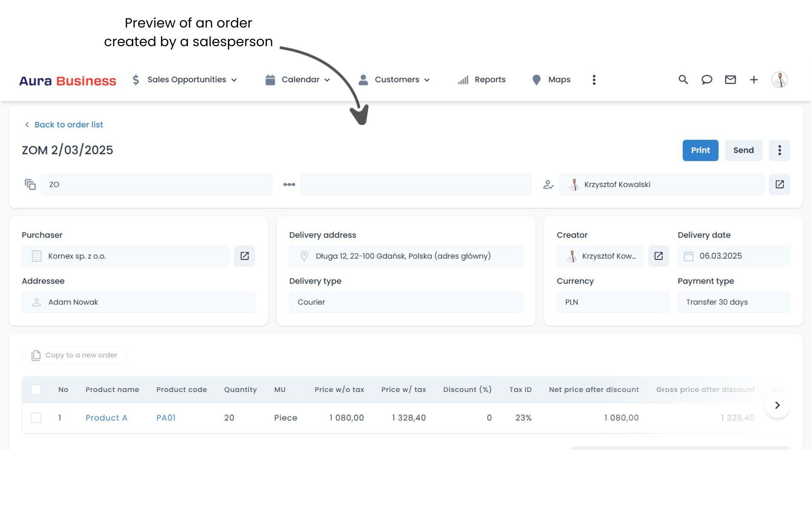The height and width of the screenshot is (508, 812).
Task: Open the chat bubble icon
Action: (707, 80)
